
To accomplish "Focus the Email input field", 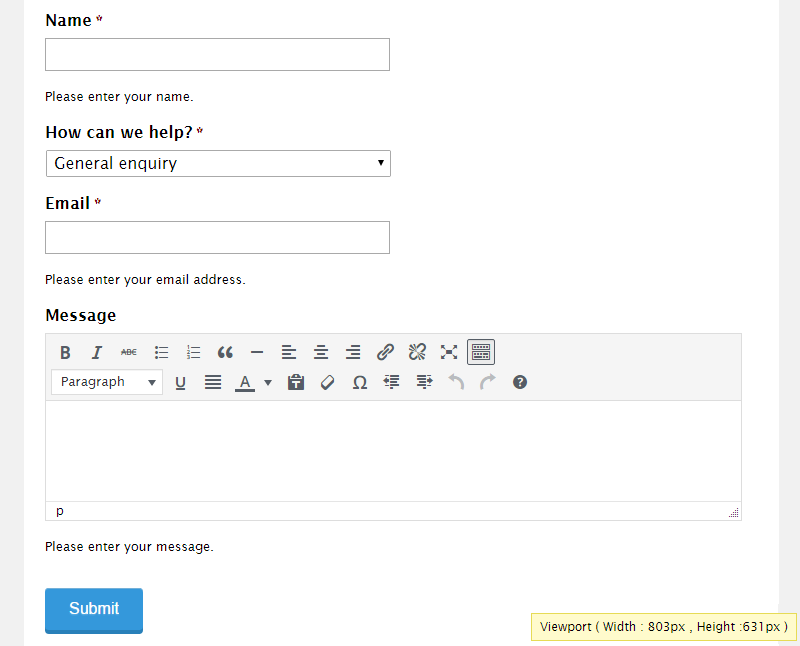I will 217,237.
